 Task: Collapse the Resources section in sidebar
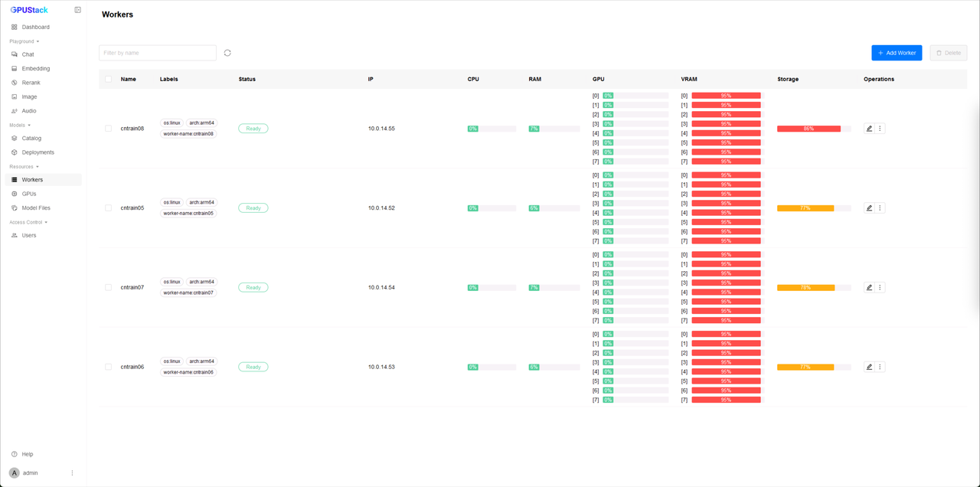(24, 166)
